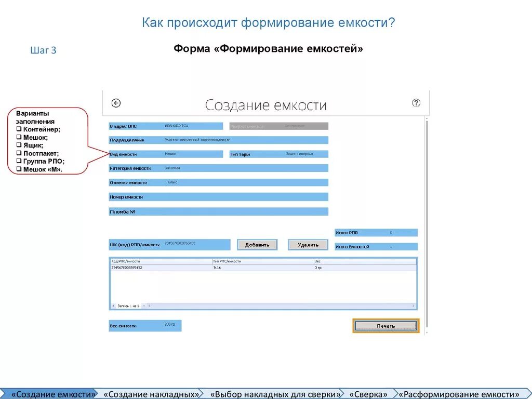The width and height of the screenshot is (532, 399).
Task: Go to previous record in table navigator
Action: pos(113,306)
